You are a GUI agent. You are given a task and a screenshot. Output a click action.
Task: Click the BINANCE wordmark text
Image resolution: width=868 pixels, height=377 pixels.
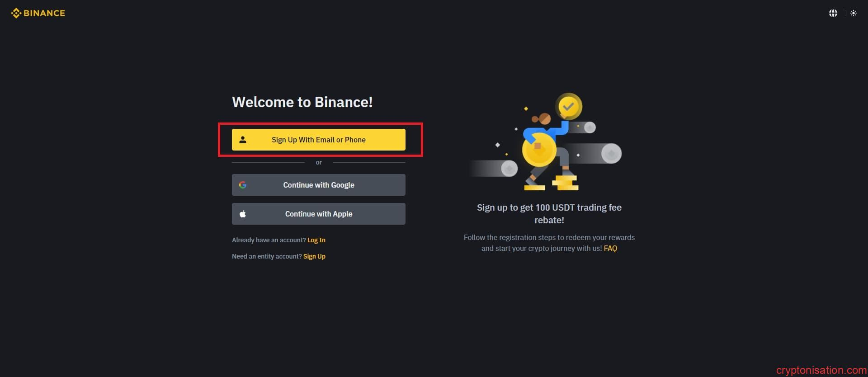[44, 13]
